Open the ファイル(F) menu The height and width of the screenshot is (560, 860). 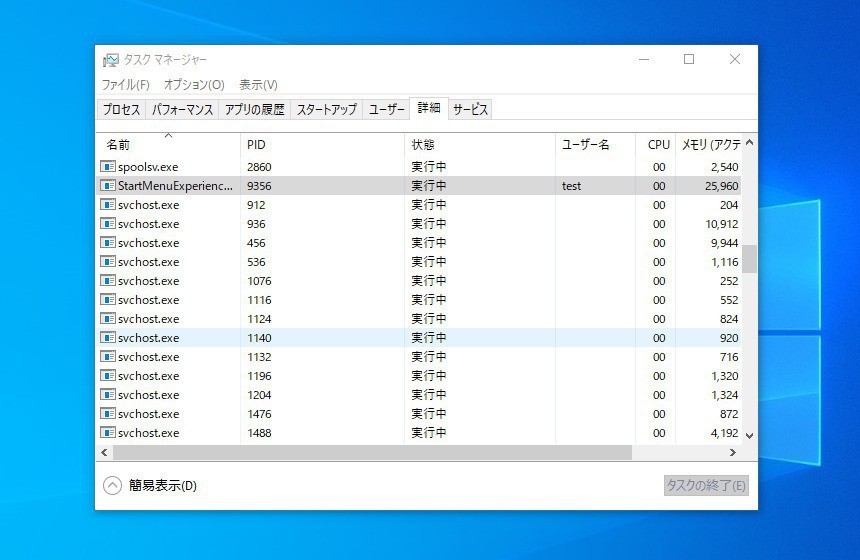coord(126,85)
